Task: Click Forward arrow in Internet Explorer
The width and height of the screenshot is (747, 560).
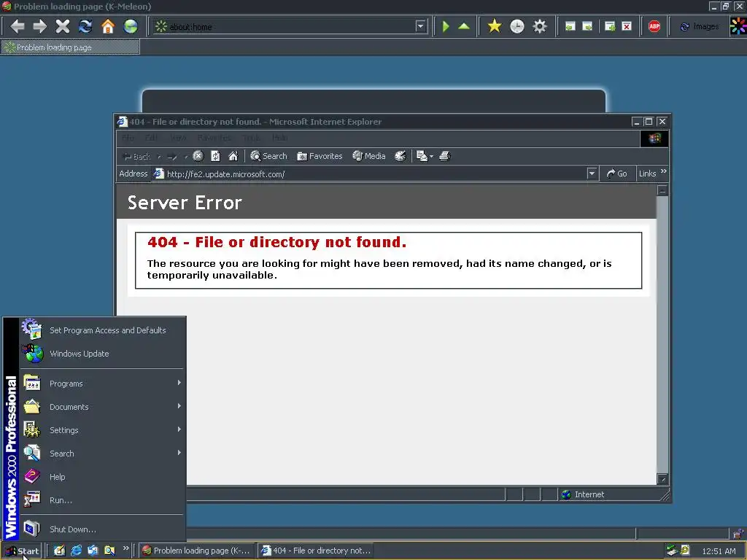Action: [x=172, y=156]
